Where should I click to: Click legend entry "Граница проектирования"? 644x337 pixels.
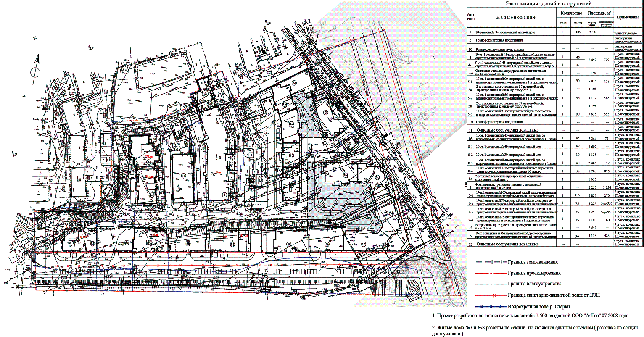[534, 273]
